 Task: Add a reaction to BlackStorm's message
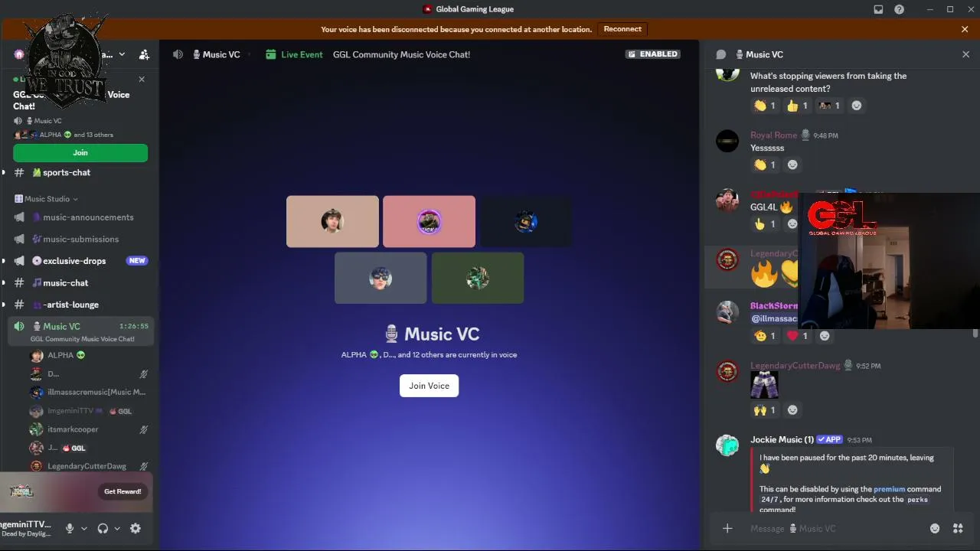click(825, 336)
